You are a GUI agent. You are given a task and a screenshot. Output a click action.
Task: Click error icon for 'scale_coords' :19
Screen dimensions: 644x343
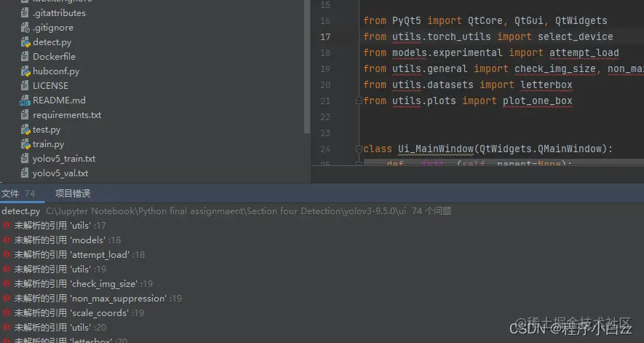pyautogui.click(x=6, y=313)
